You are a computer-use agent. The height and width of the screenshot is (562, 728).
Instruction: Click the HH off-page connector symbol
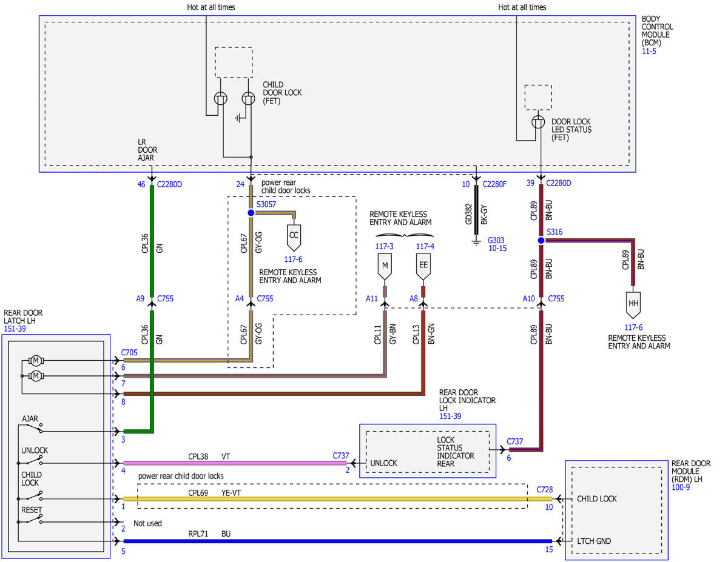[633, 306]
